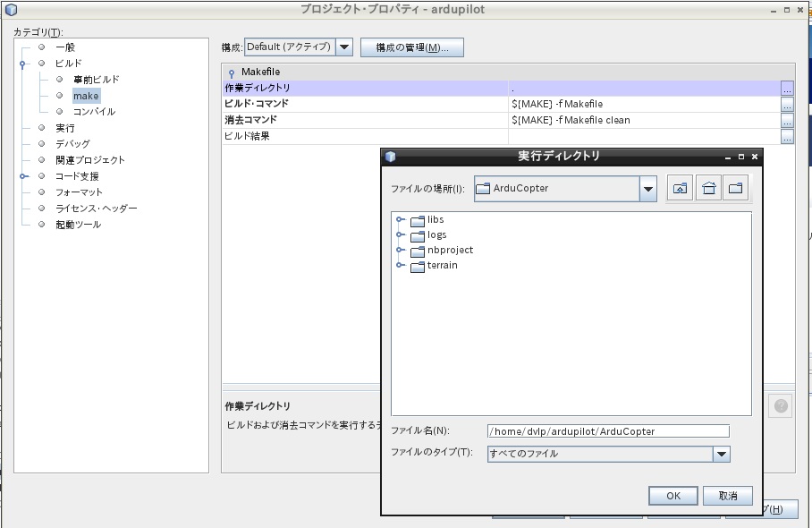Image resolution: width=812 pixels, height=528 pixels.
Task: Click the nbproject folder icon
Action: 418,251
